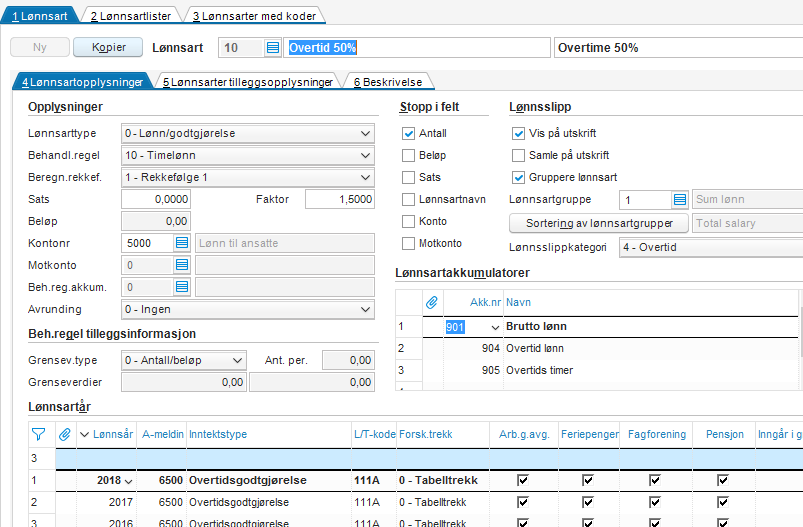
Task: Expand year dropdown in 2018 row
Action: pos(128,481)
